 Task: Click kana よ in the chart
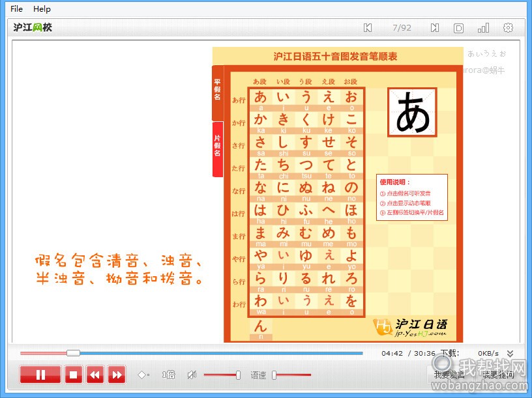click(351, 255)
